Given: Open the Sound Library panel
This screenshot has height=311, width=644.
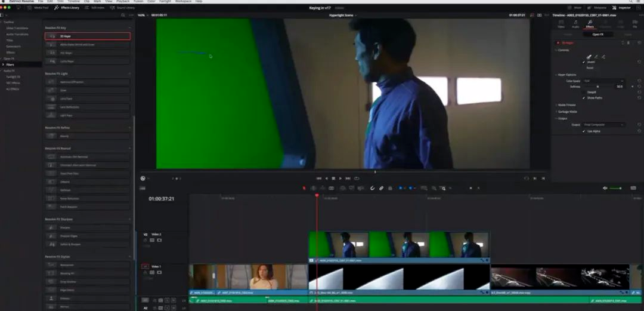Looking at the screenshot, I should click(123, 8).
